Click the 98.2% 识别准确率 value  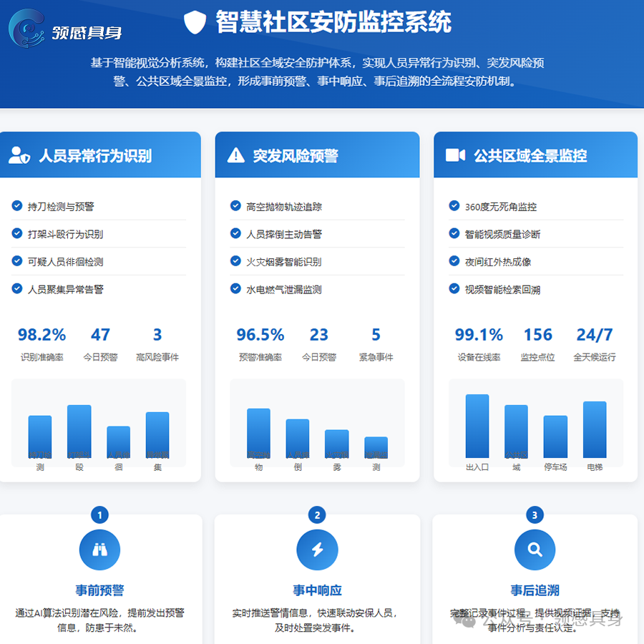pos(42,335)
